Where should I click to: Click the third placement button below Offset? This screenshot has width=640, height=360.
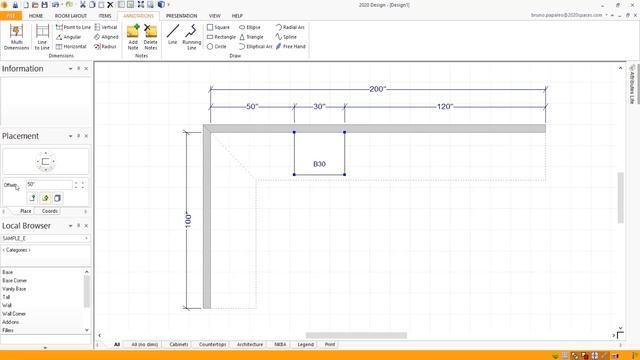pyautogui.click(x=58, y=198)
